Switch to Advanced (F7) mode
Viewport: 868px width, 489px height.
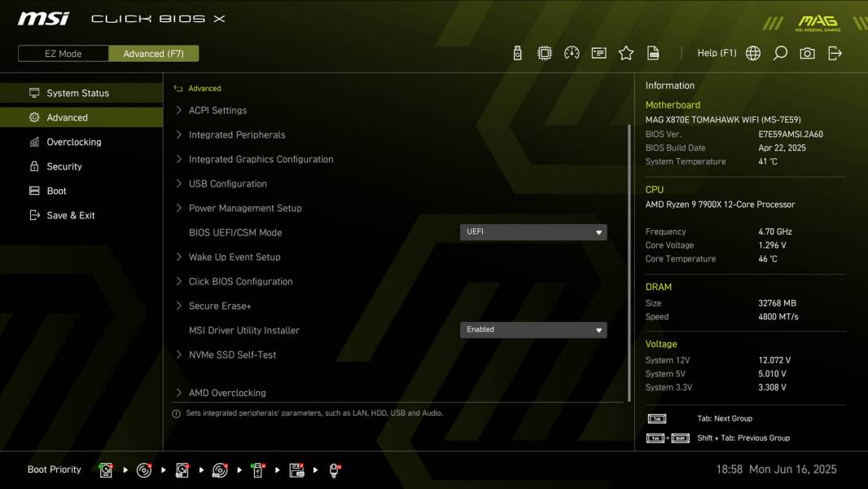pos(153,53)
